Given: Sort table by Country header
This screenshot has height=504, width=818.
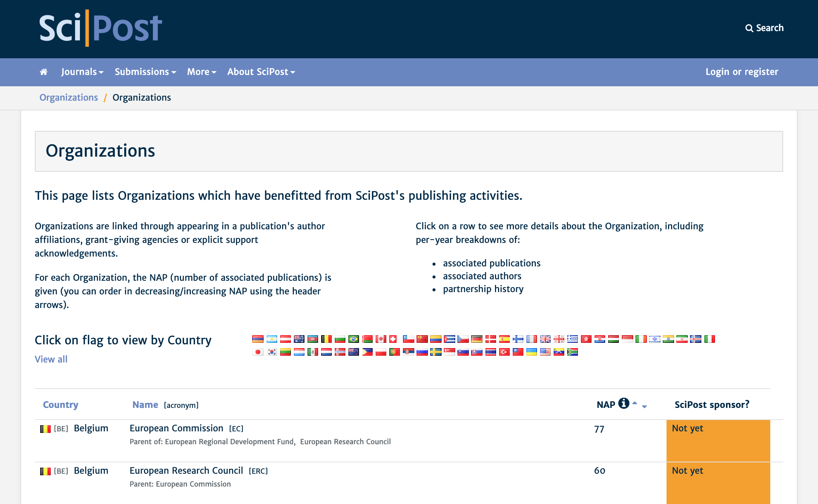Looking at the screenshot, I should (x=61, y=404).
